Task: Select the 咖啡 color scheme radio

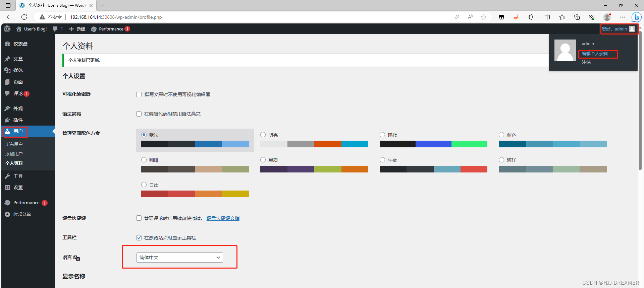Action: tap(144, 160)
